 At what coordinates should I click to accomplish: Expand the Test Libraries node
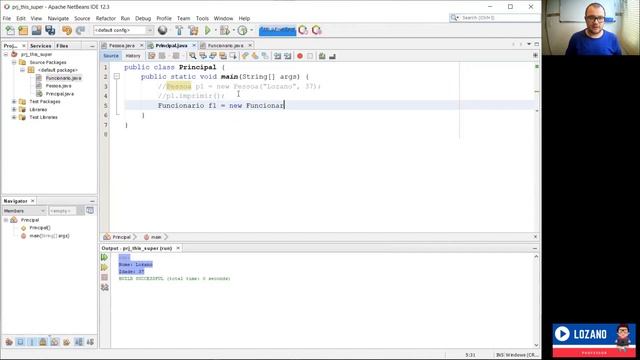pyautogui.click(x=14, y=117)
